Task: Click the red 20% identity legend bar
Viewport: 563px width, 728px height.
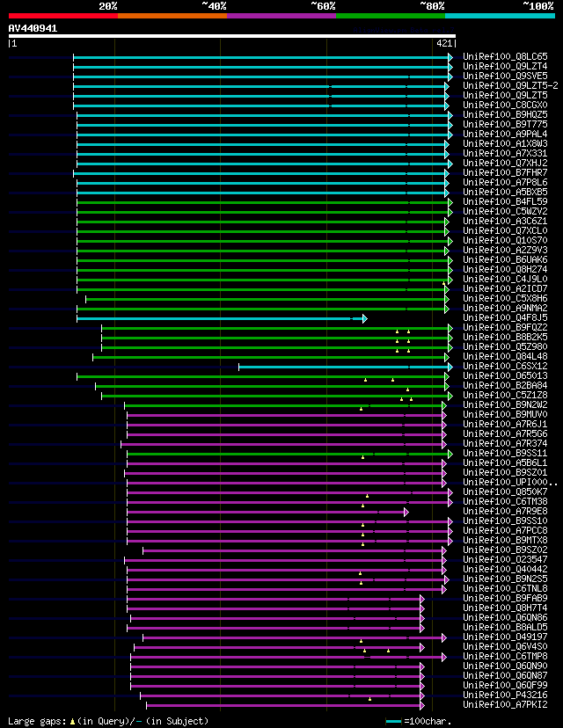Action: (63, 16)
